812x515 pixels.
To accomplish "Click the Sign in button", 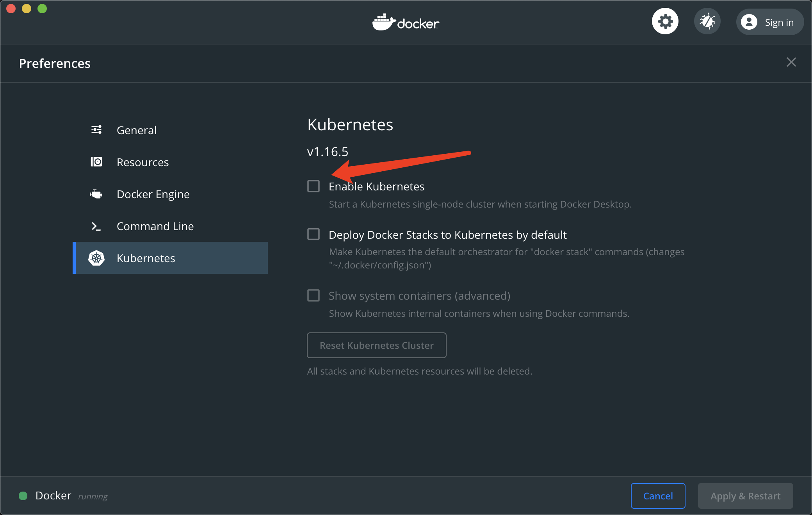I will pyautogui.click(x=770, y=22).
